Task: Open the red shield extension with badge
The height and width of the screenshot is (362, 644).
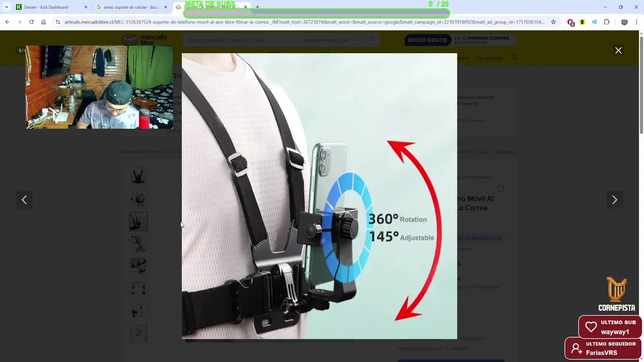Action: click(571, 22)
